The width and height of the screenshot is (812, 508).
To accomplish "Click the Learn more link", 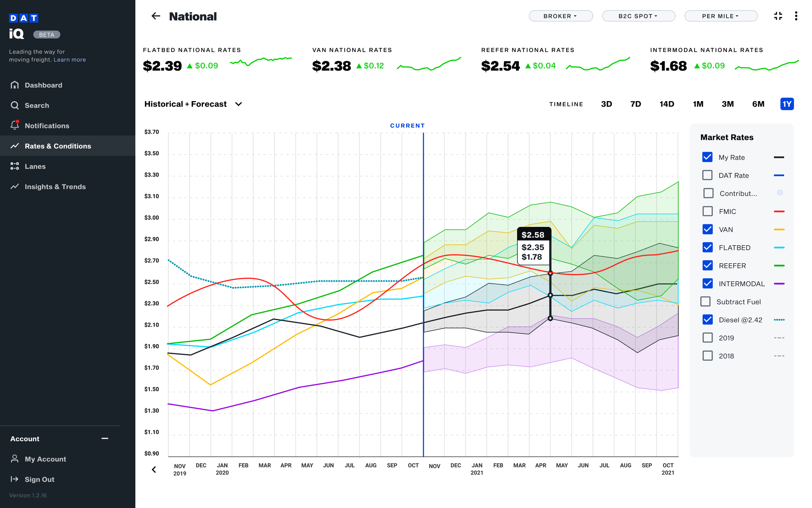I will click(70, 59).
